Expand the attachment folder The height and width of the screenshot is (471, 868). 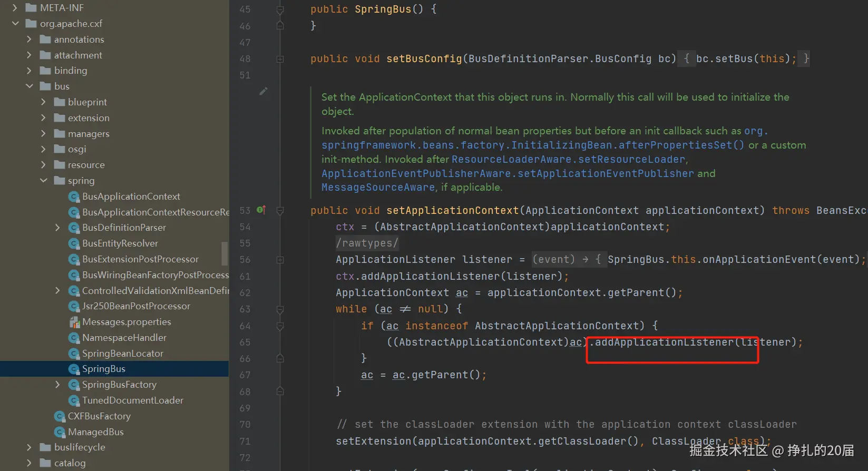[x=29, y=55]
